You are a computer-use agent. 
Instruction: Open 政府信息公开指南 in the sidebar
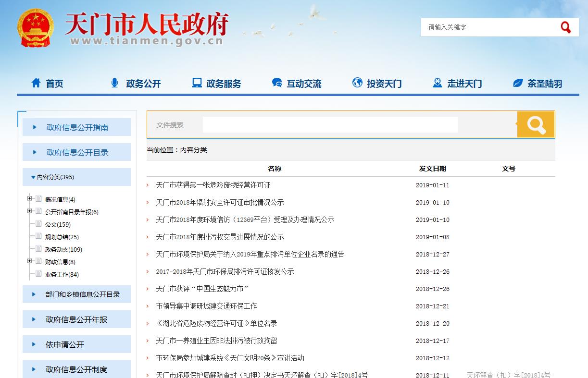77,127
